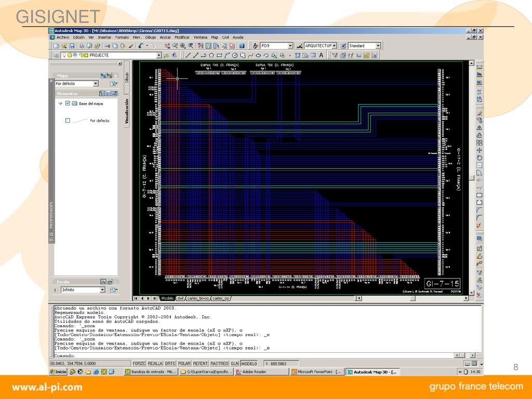Select the Rectangle drawing tool

(x=219, y=55)
